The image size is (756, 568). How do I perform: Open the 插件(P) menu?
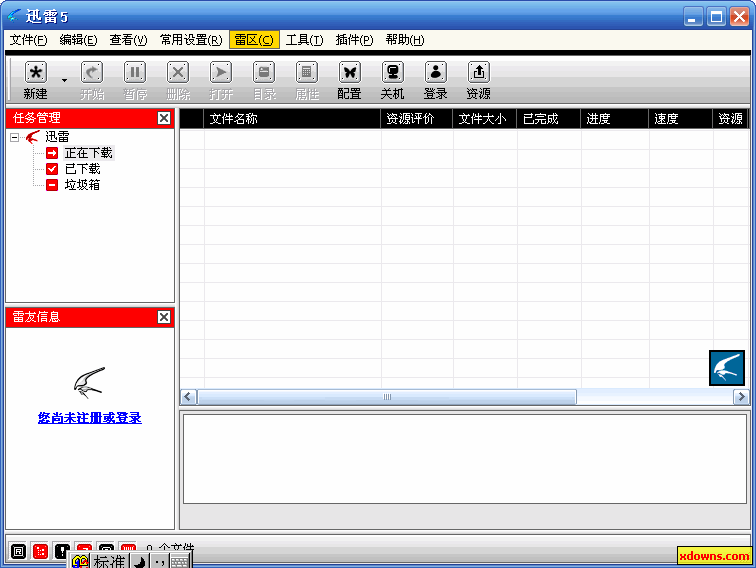354,40
